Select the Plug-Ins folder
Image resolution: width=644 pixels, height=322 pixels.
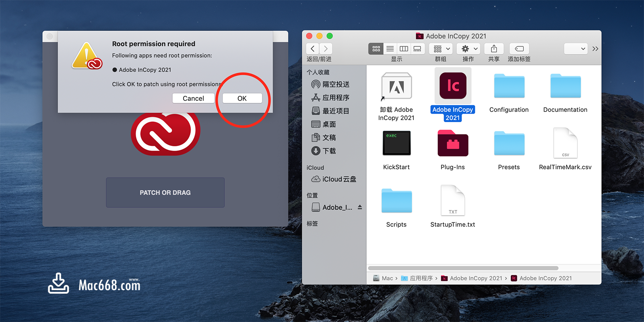453,143
